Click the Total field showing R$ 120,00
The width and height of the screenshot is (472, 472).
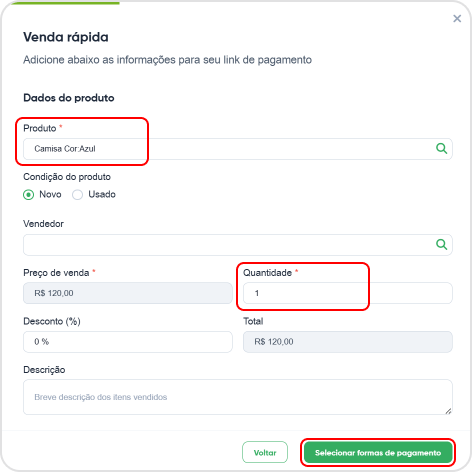pyautogui.click(x=348, y=342)
